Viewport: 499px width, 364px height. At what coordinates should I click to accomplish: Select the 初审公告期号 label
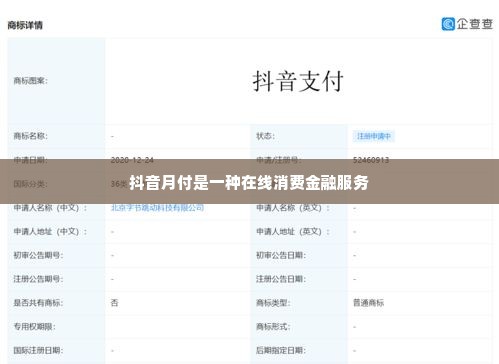38,255
